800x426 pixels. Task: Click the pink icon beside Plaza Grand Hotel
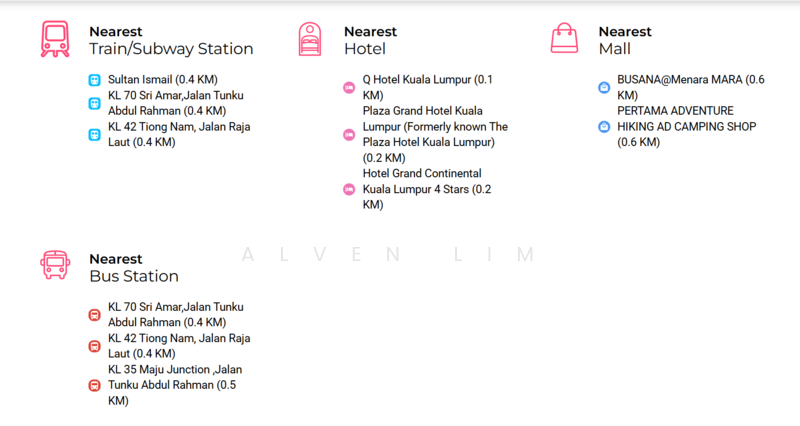pyautogui.click(x=349, y=134)
